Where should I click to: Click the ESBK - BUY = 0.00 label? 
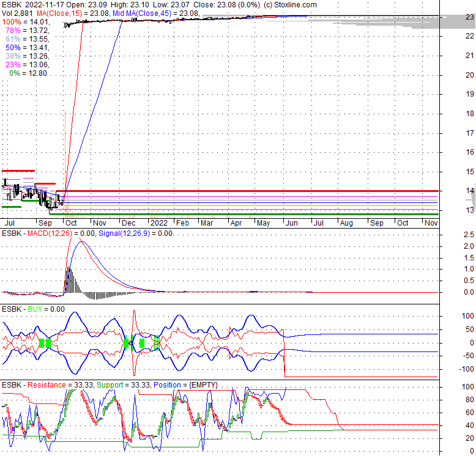tap(33, 309)
